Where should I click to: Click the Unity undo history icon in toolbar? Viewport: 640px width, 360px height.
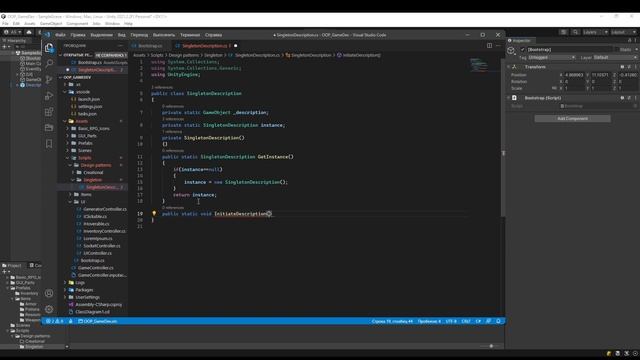coord(563,32)
